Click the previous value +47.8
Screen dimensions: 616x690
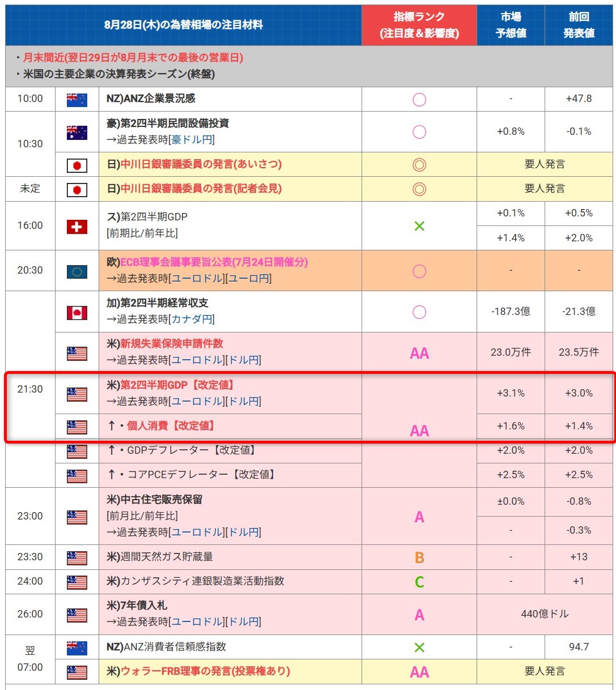coord(579,99)
